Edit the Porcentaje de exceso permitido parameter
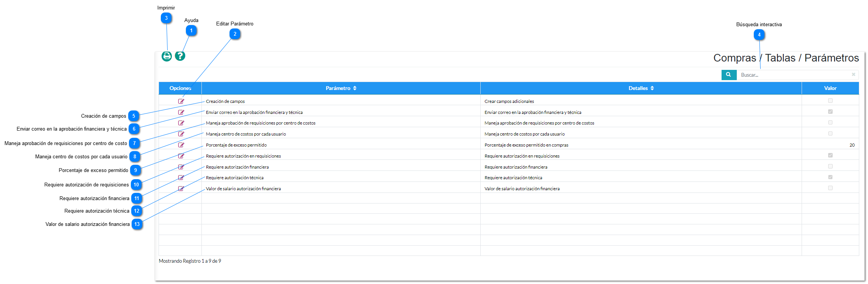 (181, 145)
